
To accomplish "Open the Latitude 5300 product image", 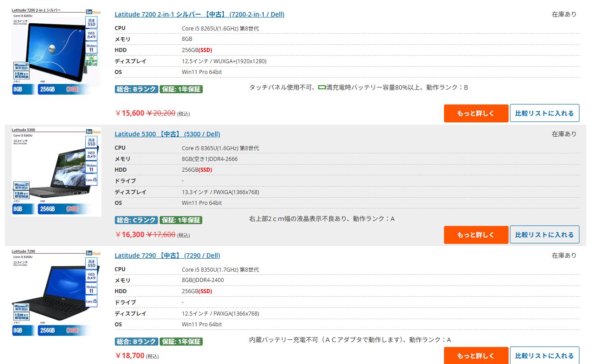I will 57,172.
